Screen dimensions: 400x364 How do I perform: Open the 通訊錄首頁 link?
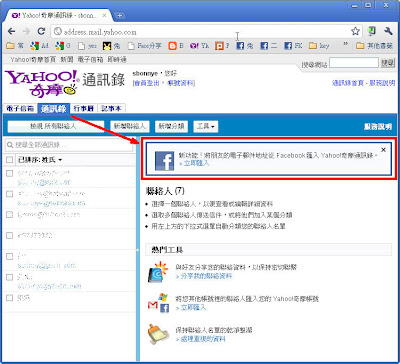pos(347,83)
